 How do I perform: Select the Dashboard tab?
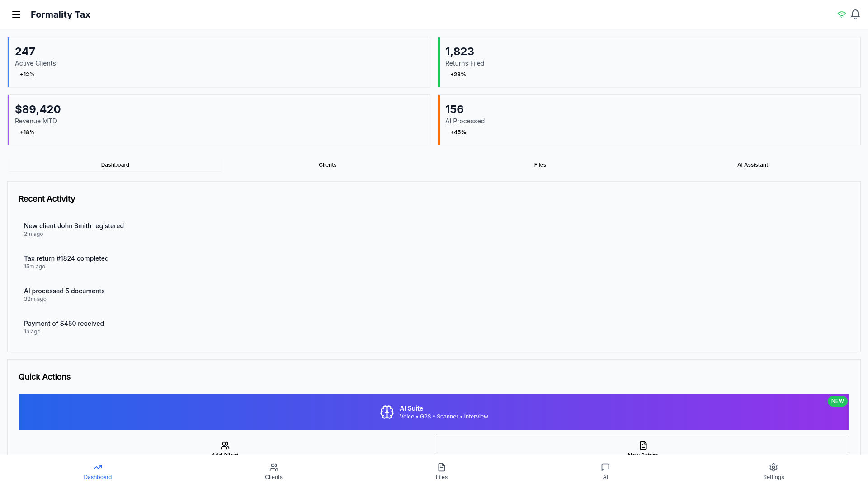tap(115, 165)
